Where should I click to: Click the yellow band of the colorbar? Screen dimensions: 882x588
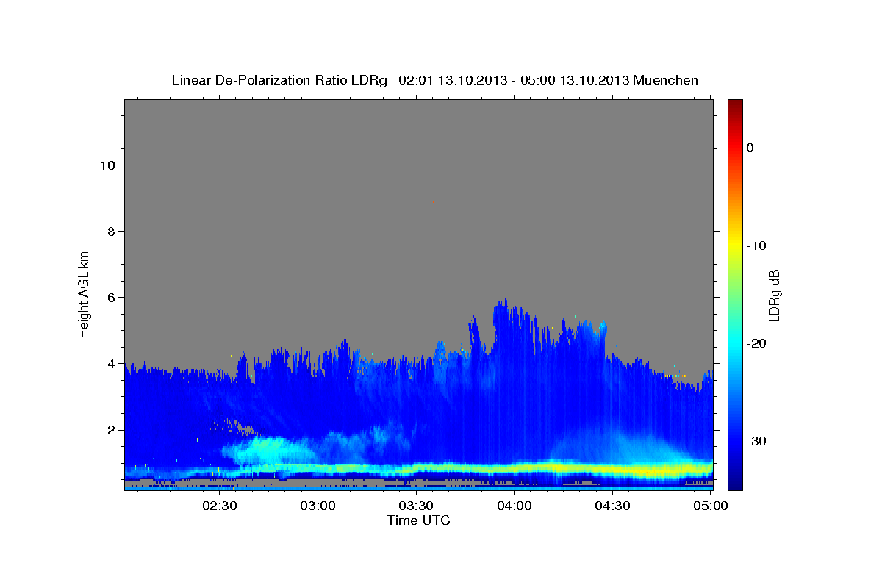[735, 245]
